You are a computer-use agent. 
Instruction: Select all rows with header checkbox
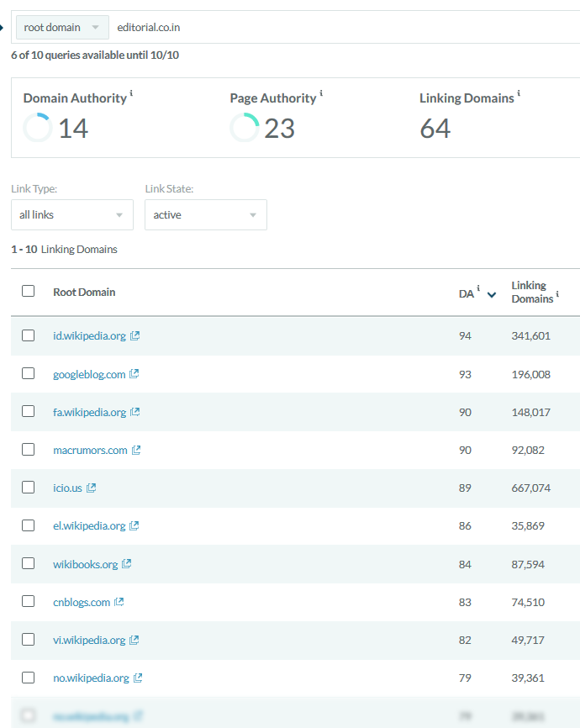coord(29,291)
